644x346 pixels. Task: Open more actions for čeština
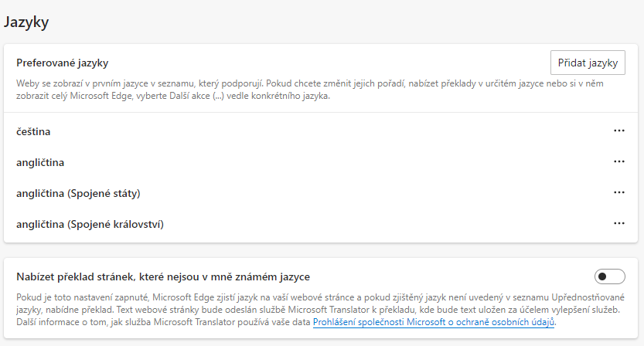pos(618,131)
